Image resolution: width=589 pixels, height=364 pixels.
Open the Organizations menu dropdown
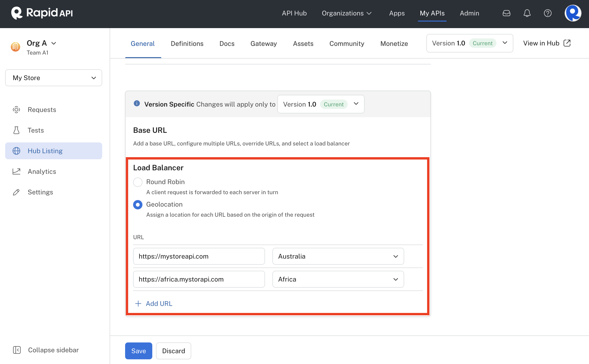point(347,13)
